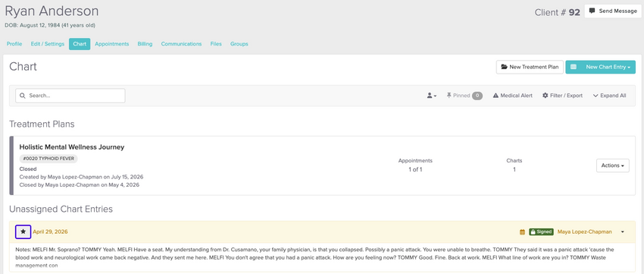The image size is (644, 274).
Task: Click the 'Created by Maya Lopez-Chapman' line
Action: point(81,177)
